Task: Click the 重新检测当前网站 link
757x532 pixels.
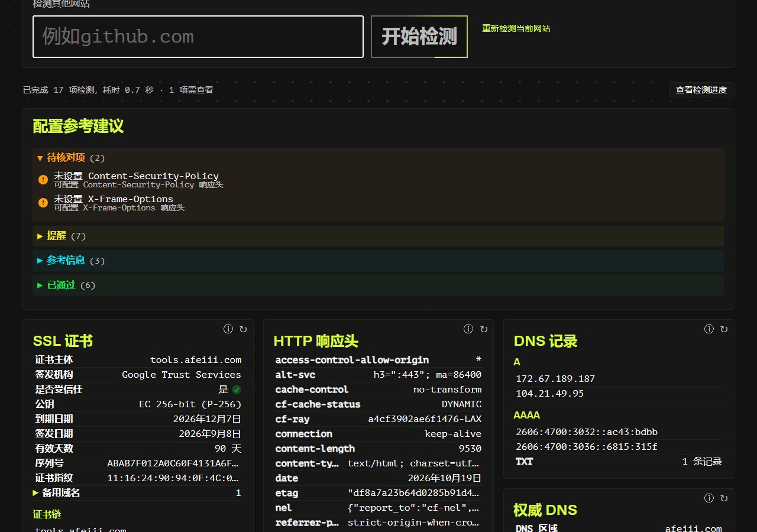Action: (x=516, y=28)
